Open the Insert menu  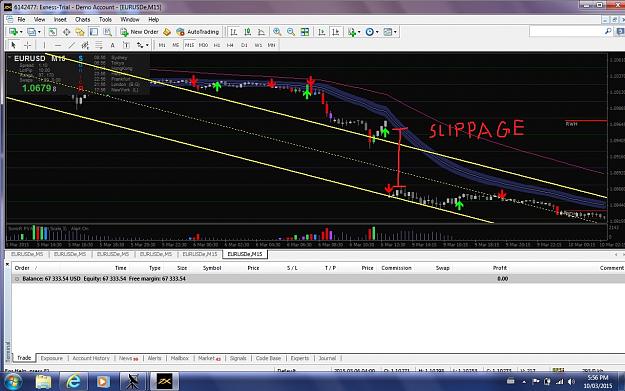click(x=60, y=19)
